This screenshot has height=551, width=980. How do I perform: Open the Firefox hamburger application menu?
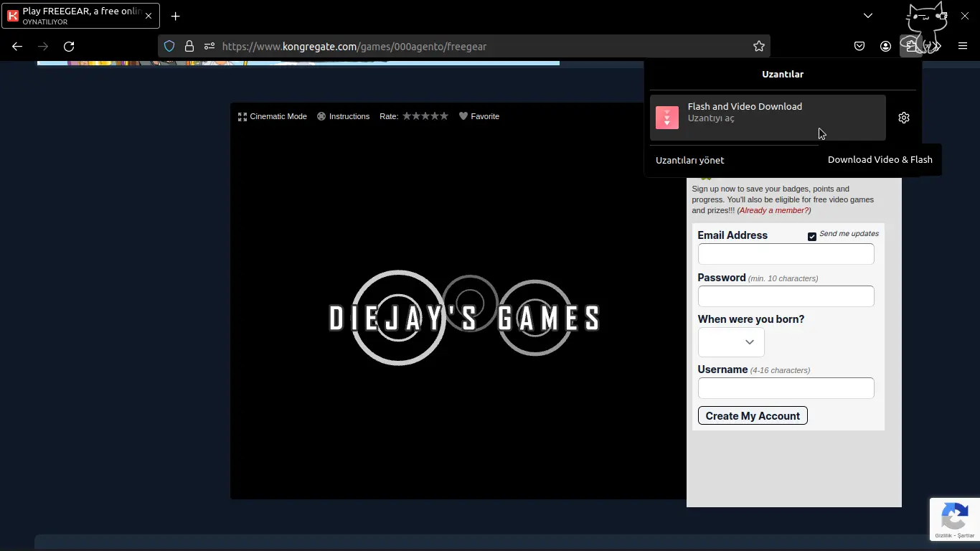pyautogui.click(x=963, y=46)
